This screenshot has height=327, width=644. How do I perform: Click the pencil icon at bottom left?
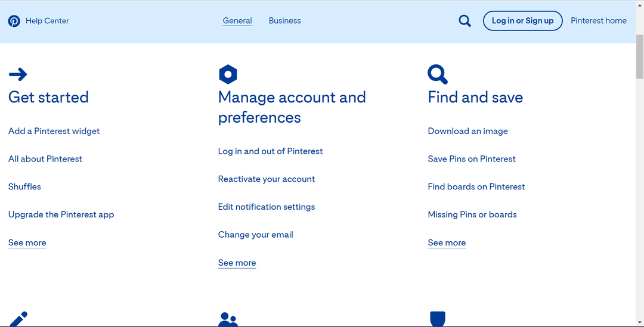(18, 319)
